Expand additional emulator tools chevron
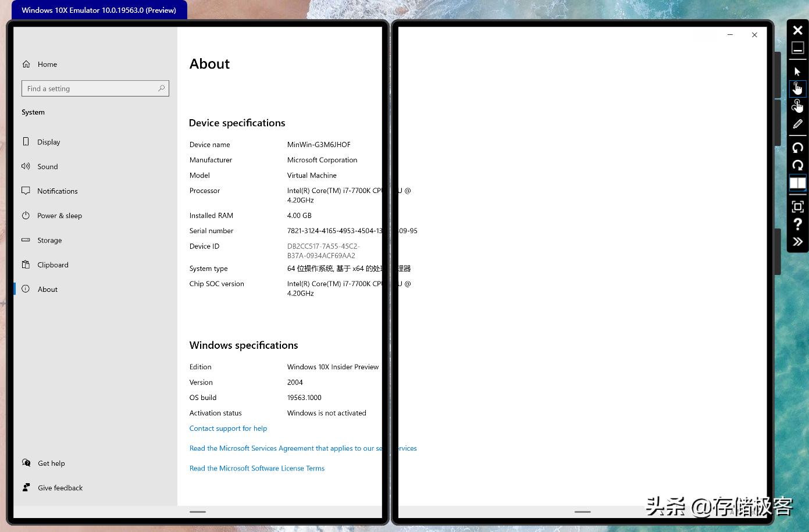Viewport: 809px width, 532px height. coord(797,242)
